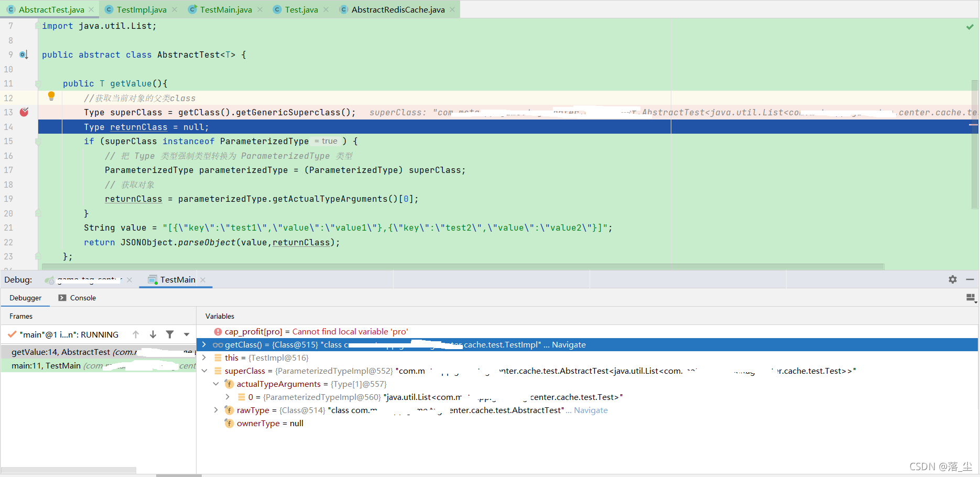Open the Test.java editor tab
Screen dimensions: 980x477
(x=301, y=9)
